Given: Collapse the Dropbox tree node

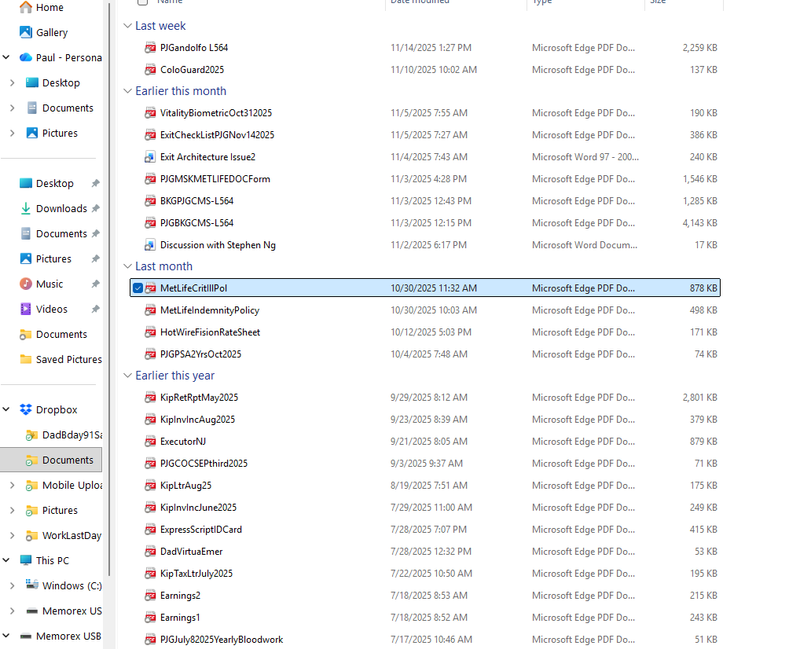Looking at the screenshot, I should pos(6,409).
